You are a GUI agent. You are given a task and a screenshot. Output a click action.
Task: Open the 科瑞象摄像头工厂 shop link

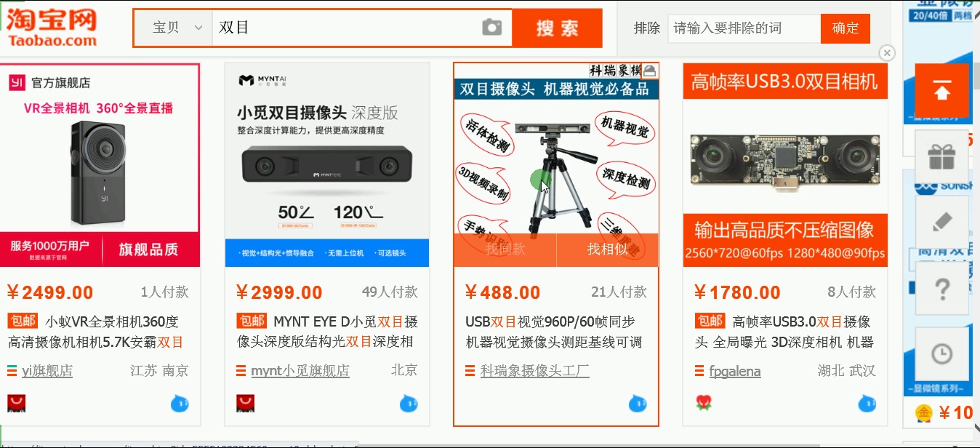[x=535, y=371]
